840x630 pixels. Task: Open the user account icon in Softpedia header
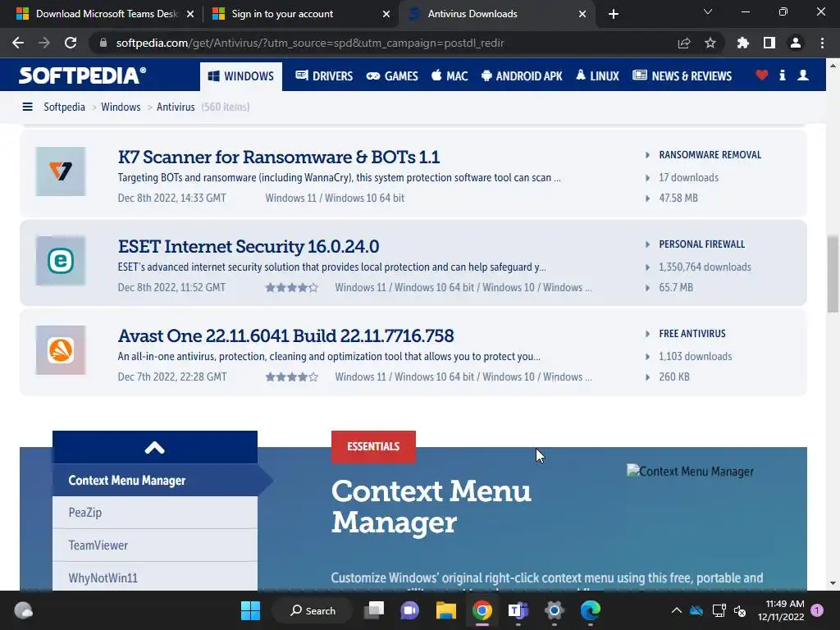(x=802, y=75)
